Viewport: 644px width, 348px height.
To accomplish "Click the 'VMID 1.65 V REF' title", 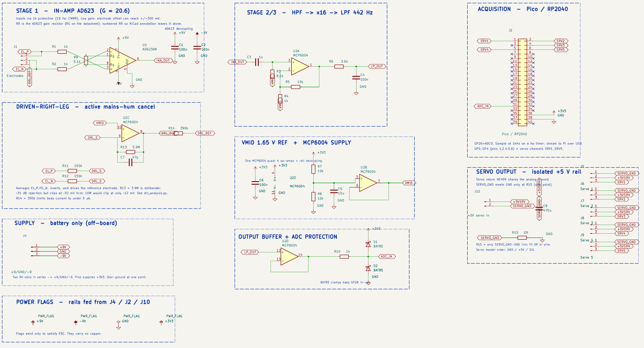I will tap(296, 142).
